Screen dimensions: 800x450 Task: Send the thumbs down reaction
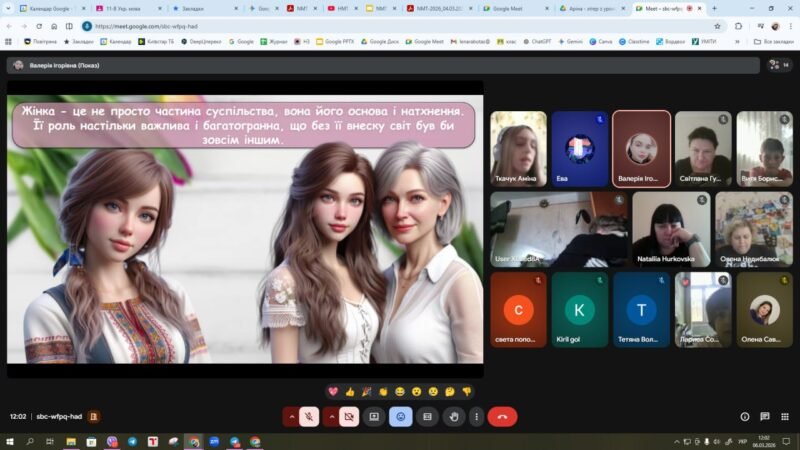point(466,391)
